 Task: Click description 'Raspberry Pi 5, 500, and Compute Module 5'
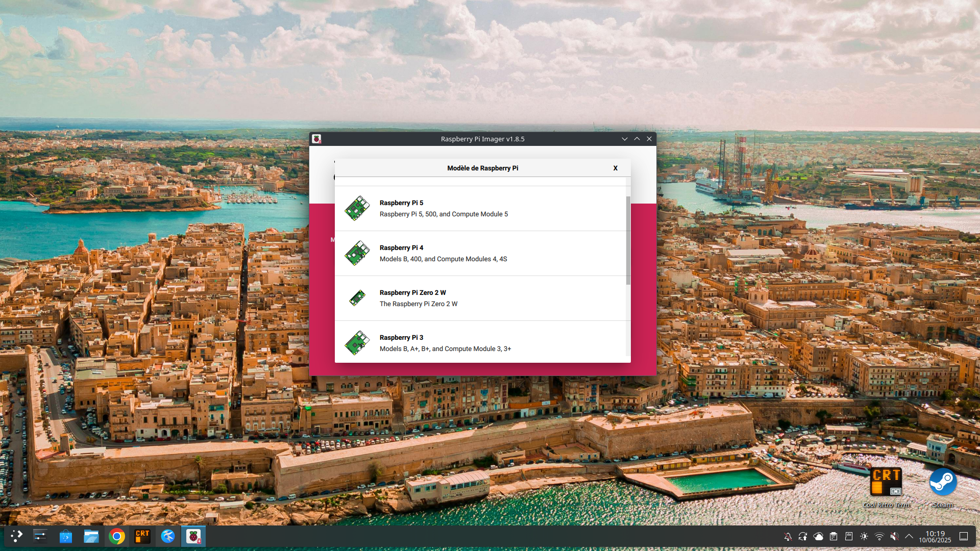[444, 214]
